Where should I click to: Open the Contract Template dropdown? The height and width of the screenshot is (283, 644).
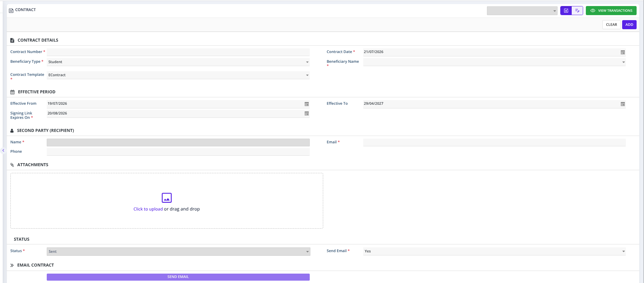(178, 75)
